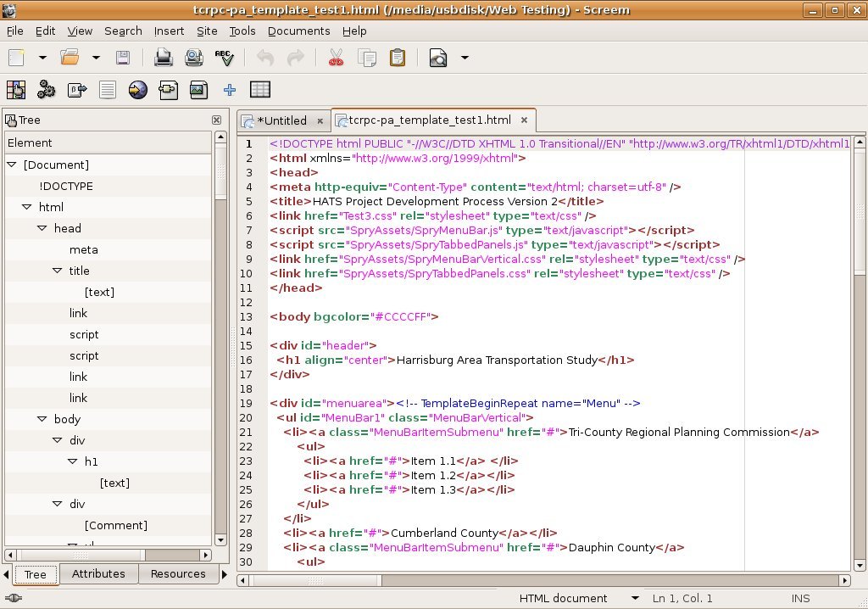Screen dimensions: 868x609
Task: Click the Insert Image icon
Action: pos(198,89)
